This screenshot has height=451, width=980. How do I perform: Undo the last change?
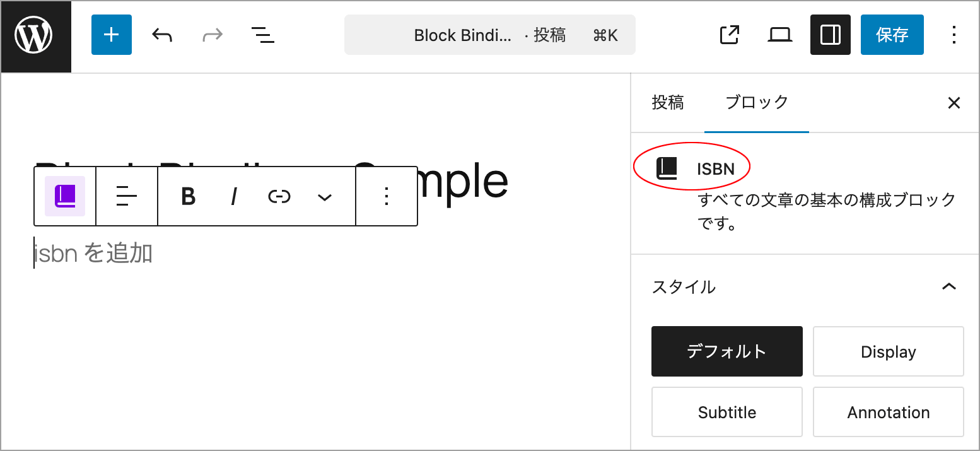(x=162, y=35)
